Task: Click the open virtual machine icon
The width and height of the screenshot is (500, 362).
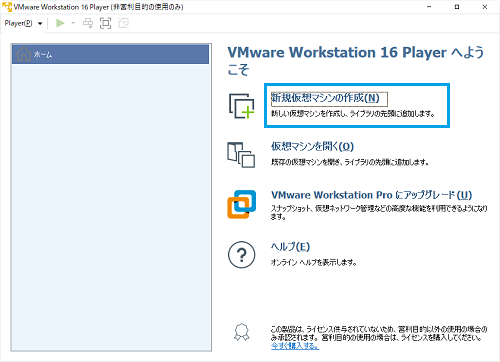Action: click(x=241, y=155)
